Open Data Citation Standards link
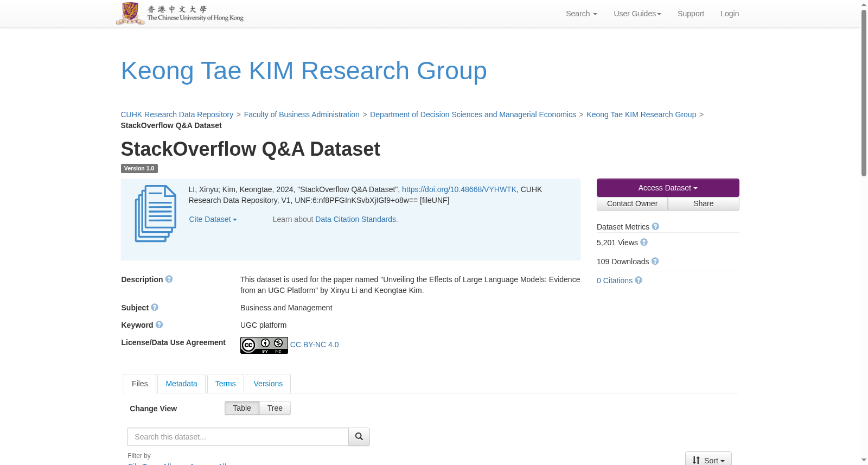The height and width of the screenshot is (465, 868). (x=356, y=219)
